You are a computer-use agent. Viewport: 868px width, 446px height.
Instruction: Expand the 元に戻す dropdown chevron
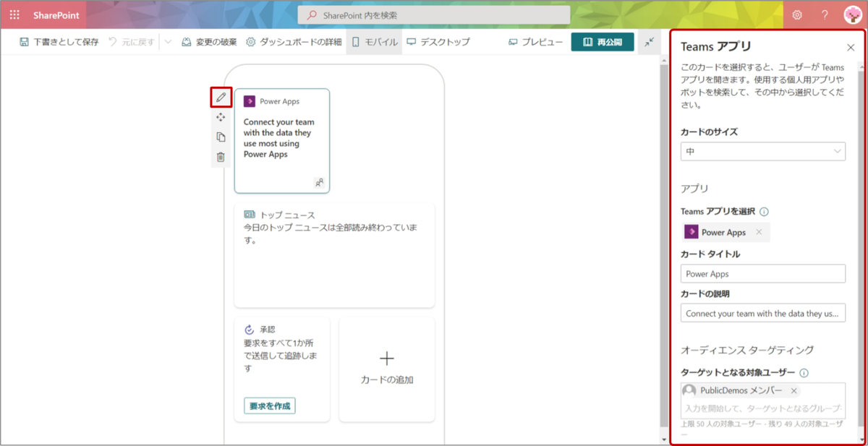(x=168, y=42)
